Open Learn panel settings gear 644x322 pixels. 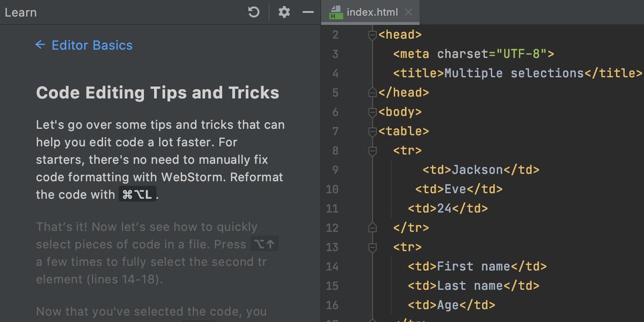point(284,12)
